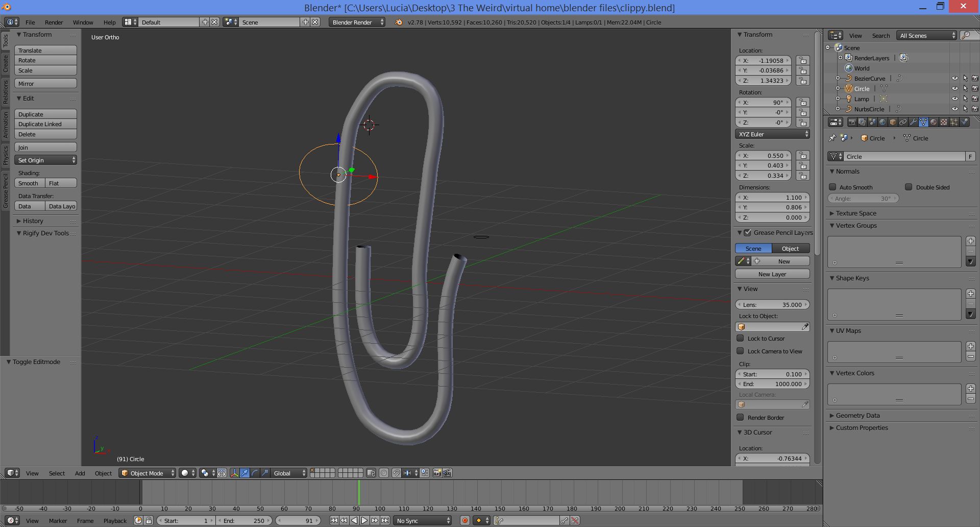Screen dimensions: 980x527
Task: Click the Constraints chain-link properties icon
Action: click(903, 122)
